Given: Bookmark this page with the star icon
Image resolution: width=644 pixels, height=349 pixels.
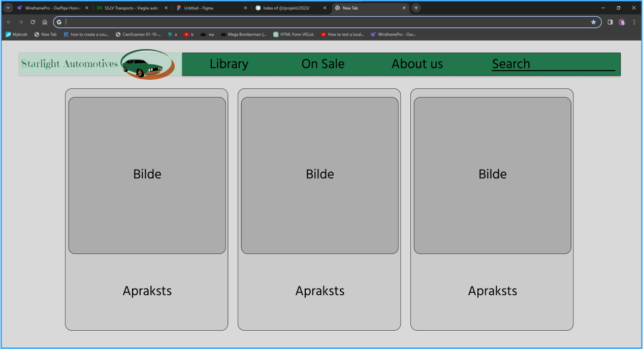Looking at the screenshot, I should coord(593,22).
